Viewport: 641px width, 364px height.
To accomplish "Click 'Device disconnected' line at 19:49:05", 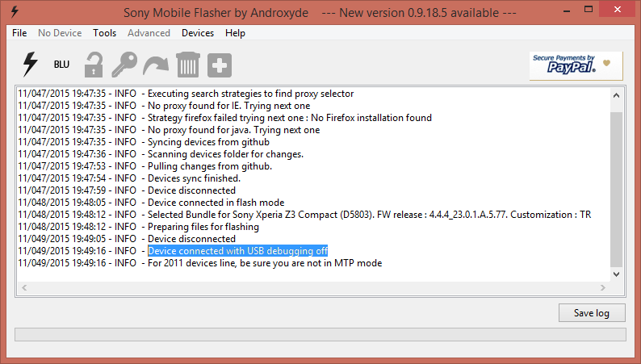I will [x=127, y=239].
